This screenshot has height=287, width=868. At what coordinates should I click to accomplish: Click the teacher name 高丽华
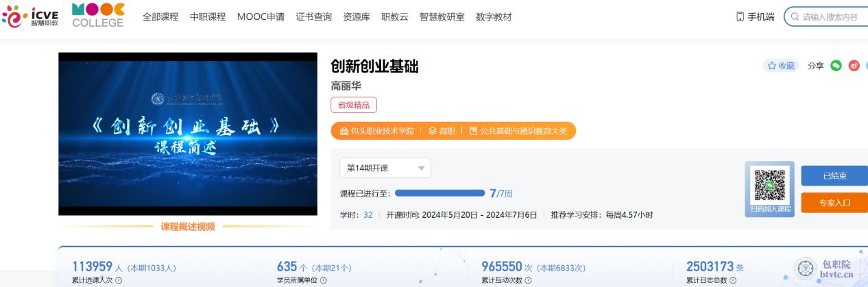point(346,86)
